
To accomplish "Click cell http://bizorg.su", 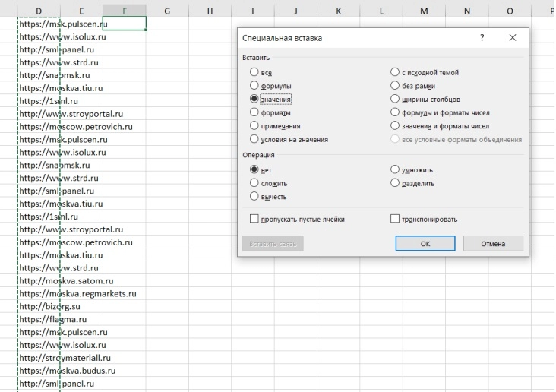I will point(39,306).
